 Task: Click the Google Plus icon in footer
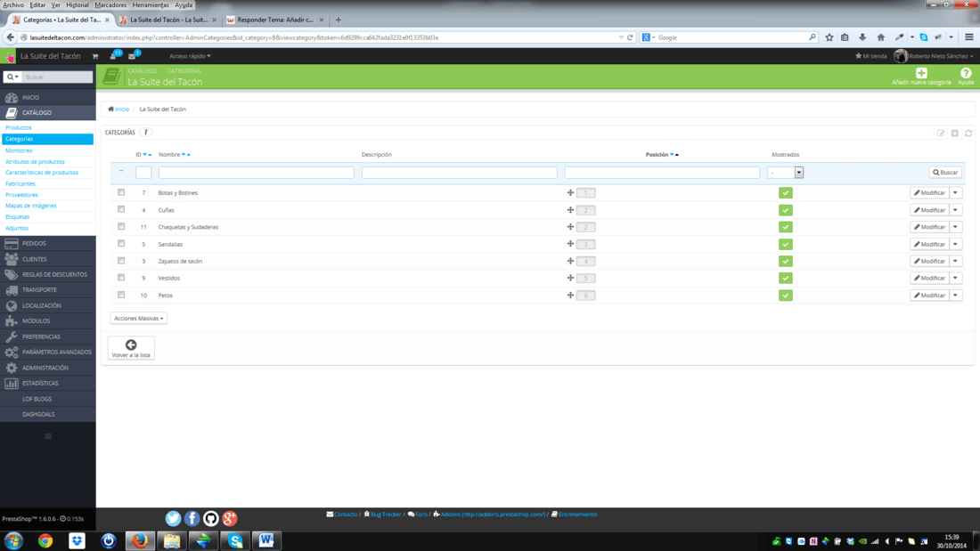pos(229,518)
